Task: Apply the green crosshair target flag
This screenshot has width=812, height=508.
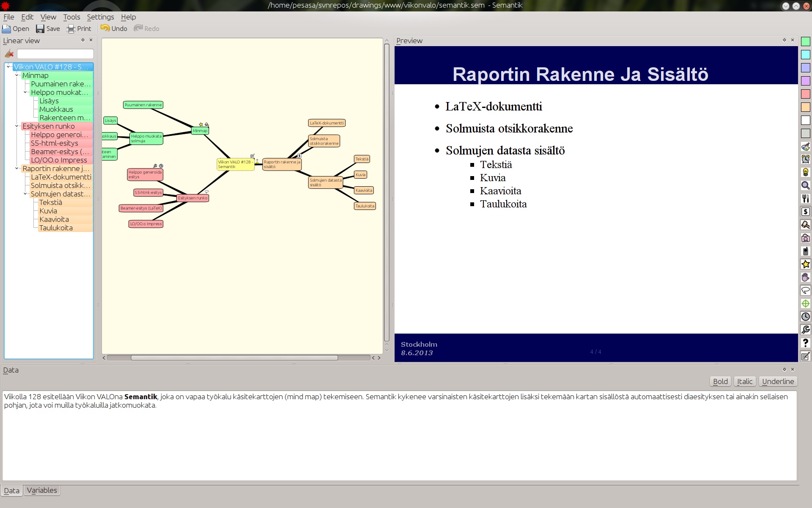Action: point(805,304)
